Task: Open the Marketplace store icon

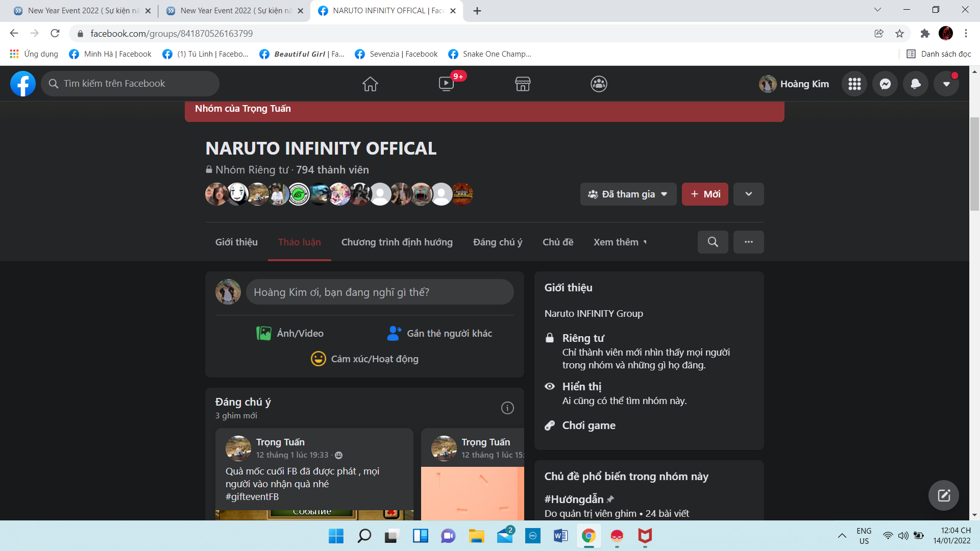Action: click(x=523, y=84)
